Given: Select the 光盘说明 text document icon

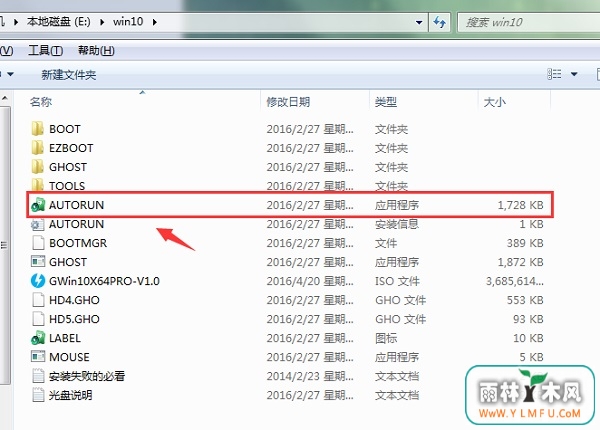Looking at the screenshot, I should click(38, 395).
